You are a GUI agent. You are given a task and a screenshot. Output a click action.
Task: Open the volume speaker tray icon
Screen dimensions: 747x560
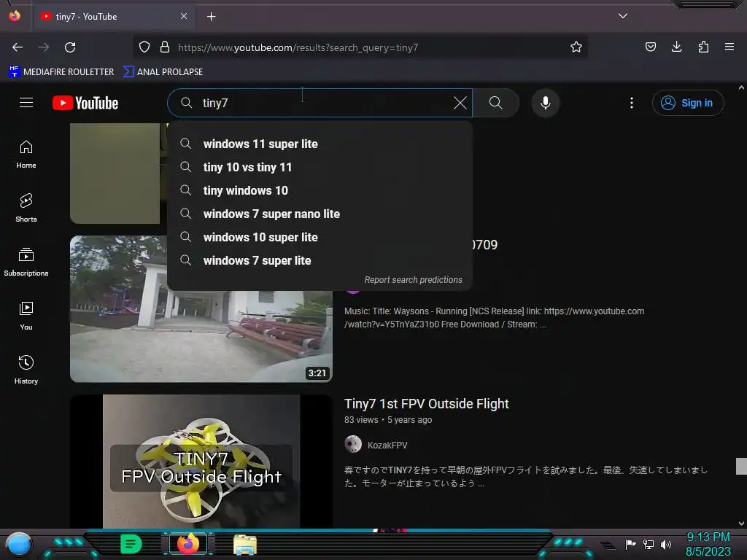click(x=665, y=544)
